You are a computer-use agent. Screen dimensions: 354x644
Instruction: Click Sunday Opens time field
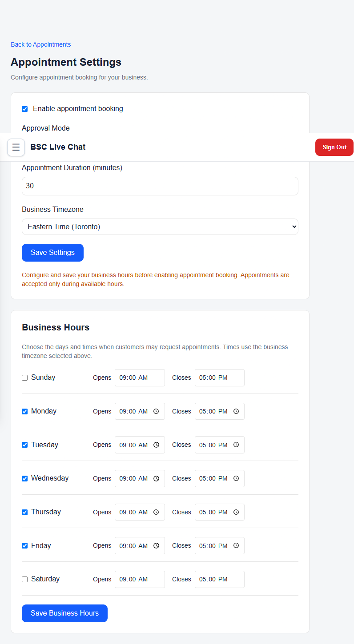(x=140, y=378)
